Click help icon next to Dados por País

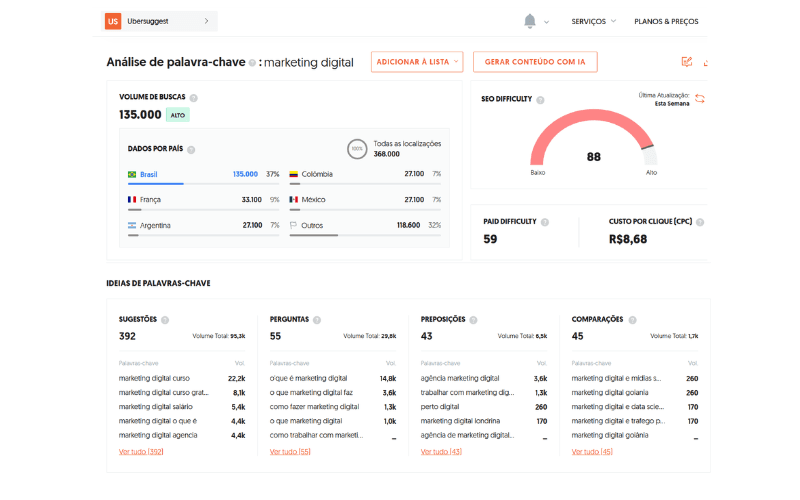[x=191, y=149]
